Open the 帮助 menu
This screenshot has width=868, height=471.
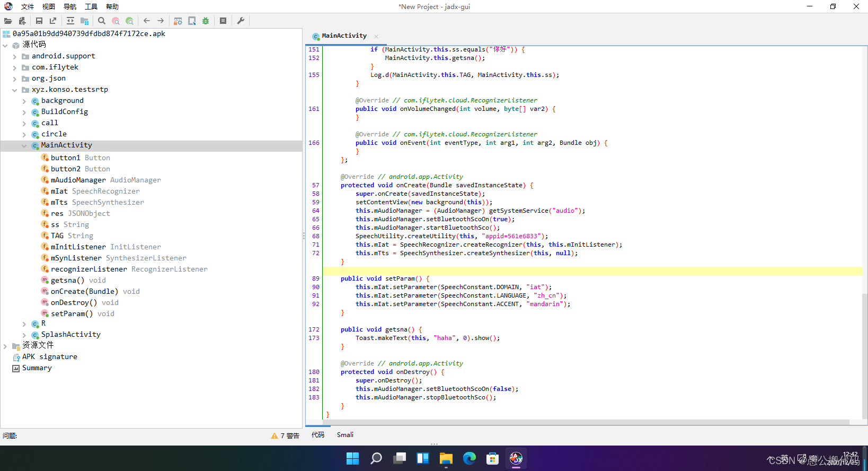(112, 6)
